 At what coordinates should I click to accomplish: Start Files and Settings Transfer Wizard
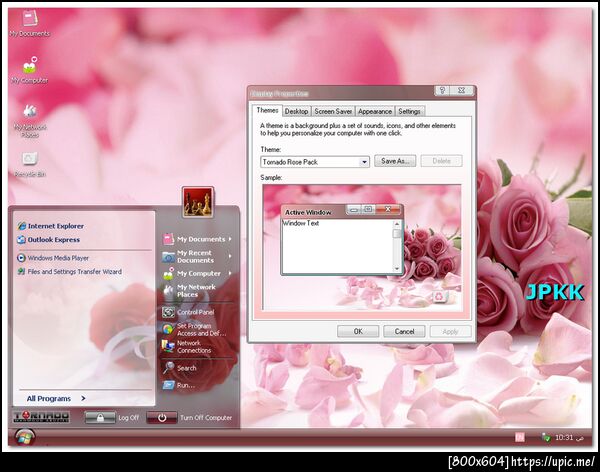(69, 271)
